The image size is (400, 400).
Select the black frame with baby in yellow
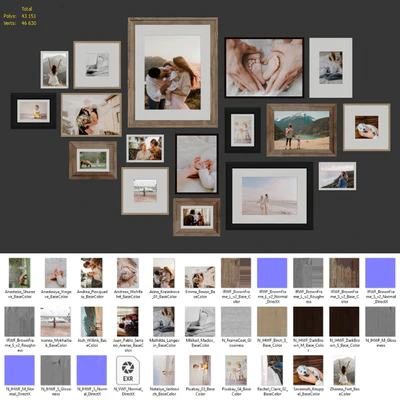tap(33, 111)
